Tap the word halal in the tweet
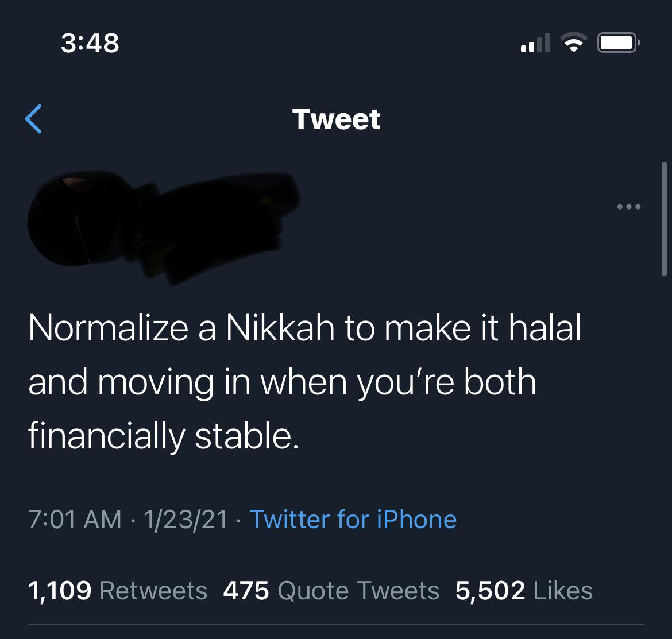Image resolution: width=672 pixels, height=639 pixels. click(x=544, y=328)
